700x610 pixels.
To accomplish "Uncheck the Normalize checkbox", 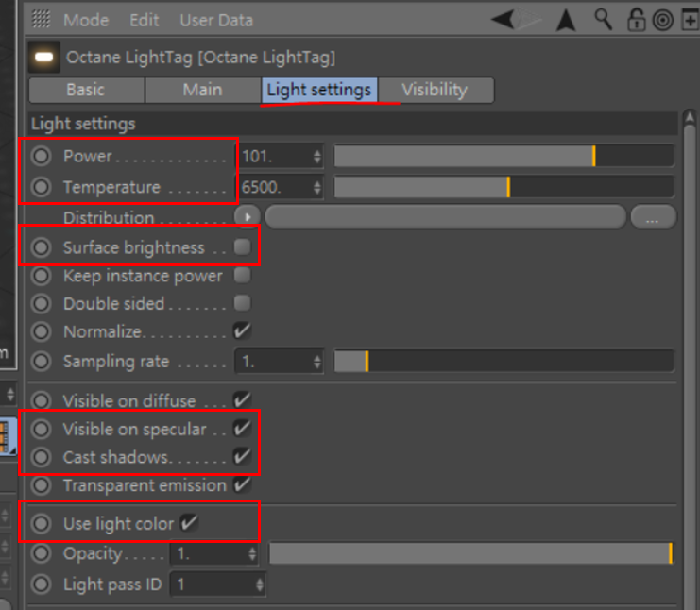I will coord(243,331).
